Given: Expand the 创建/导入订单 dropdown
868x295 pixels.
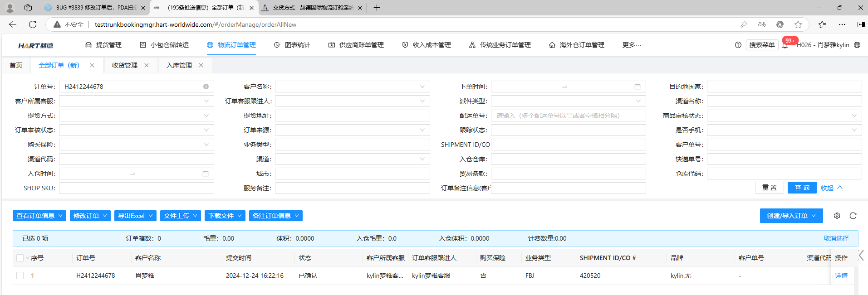Looking at the screenshot, I should (x=791, y=216).
